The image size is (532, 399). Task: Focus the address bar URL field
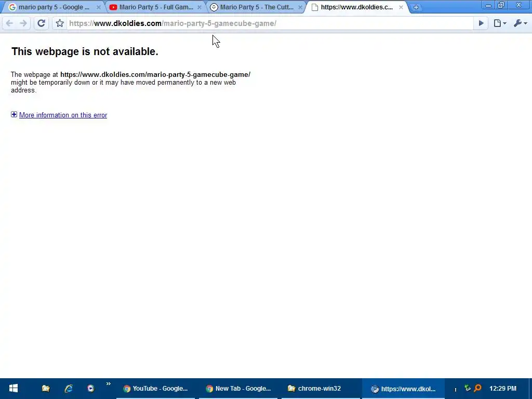(270, 23)
